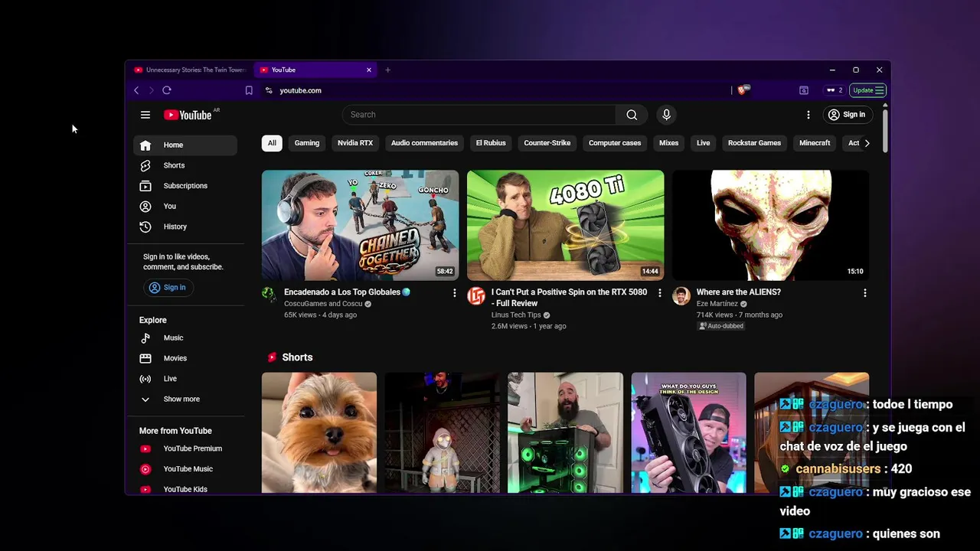Open Linus Tech Tips channel name link
The image size is (980, 551).
click(x=516, y=315)
